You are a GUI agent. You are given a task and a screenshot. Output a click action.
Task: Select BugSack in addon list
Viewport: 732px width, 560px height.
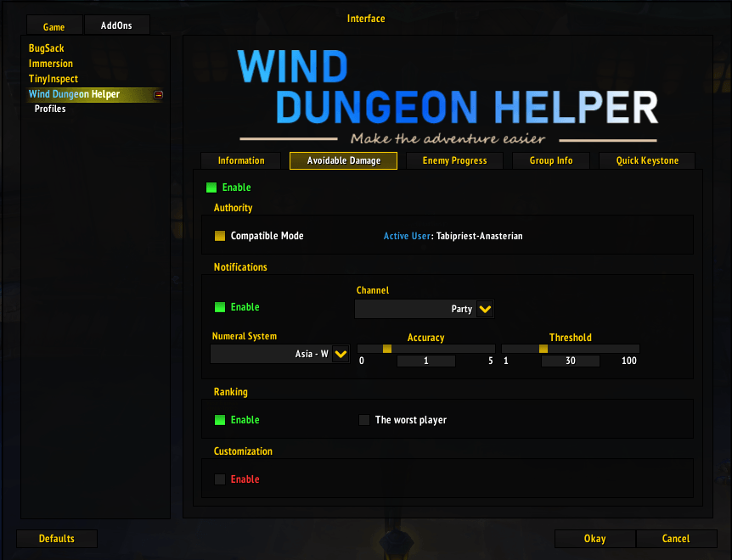coord(47,48)
